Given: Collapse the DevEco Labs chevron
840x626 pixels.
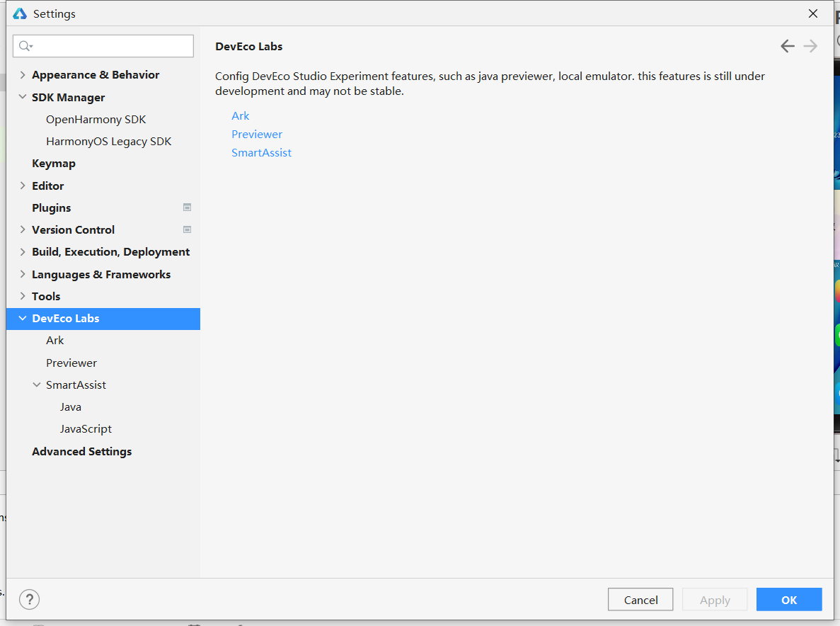Looking at the screenshot, I should point(23,319).
